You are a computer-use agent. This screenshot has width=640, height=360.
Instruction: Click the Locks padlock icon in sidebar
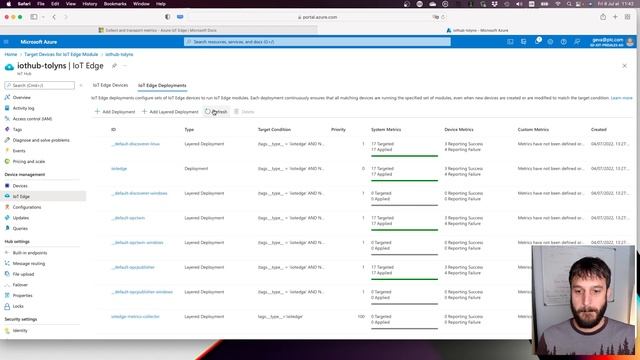[7, 306]
